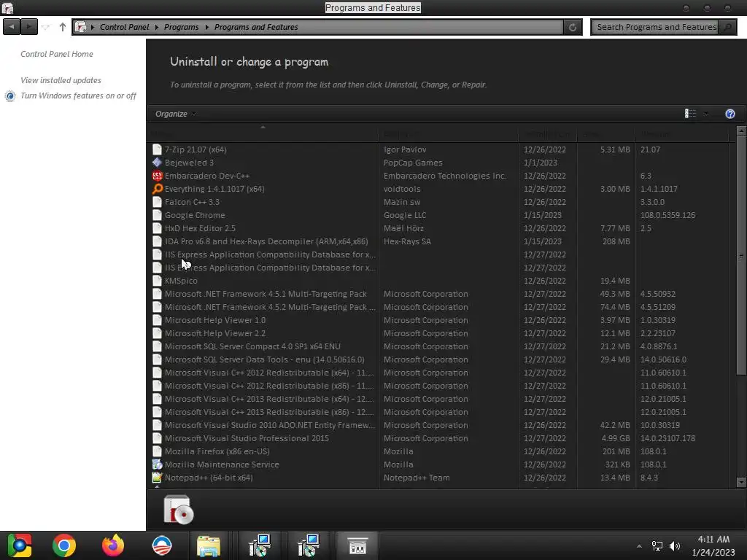
Task: Click Turn Windows features on or off
Action: (x=78, y=96)
